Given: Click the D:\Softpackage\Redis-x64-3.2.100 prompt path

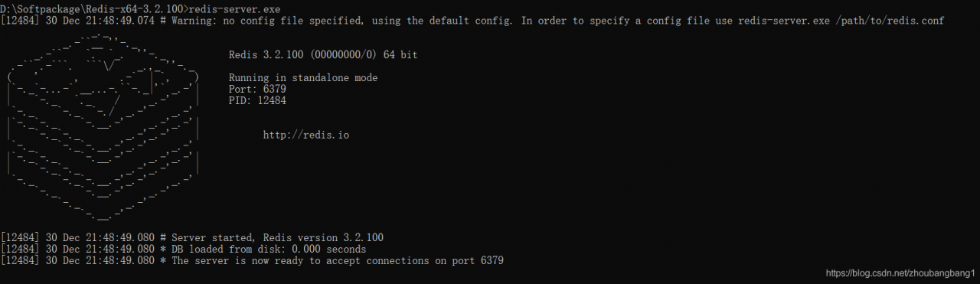Looking at the screenshot, I should [x=92, y=9].
